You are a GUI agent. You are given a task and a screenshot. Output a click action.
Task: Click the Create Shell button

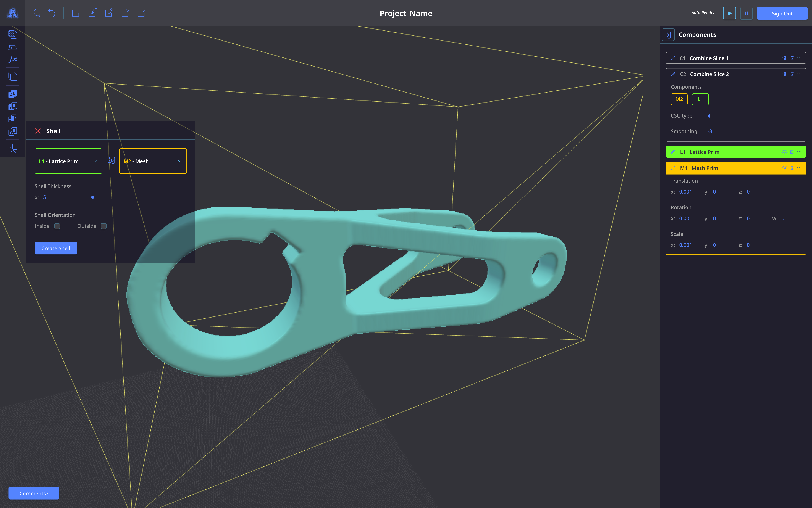56,248
